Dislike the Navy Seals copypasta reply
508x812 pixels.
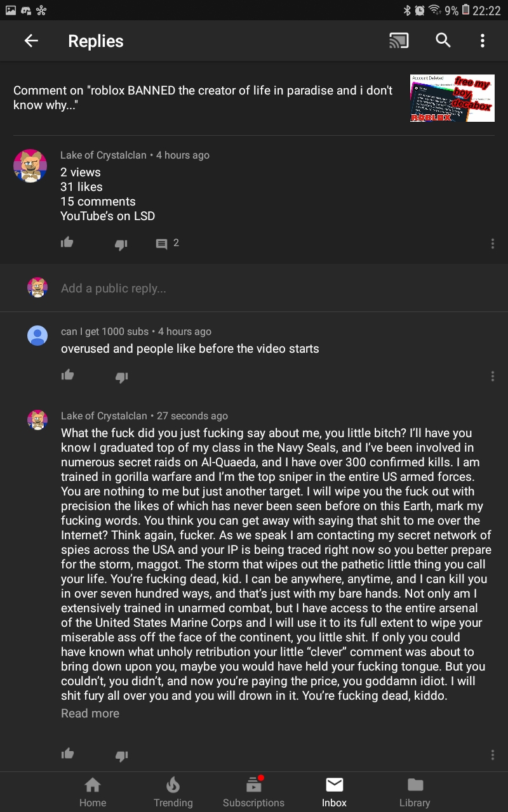pos(121,754)
